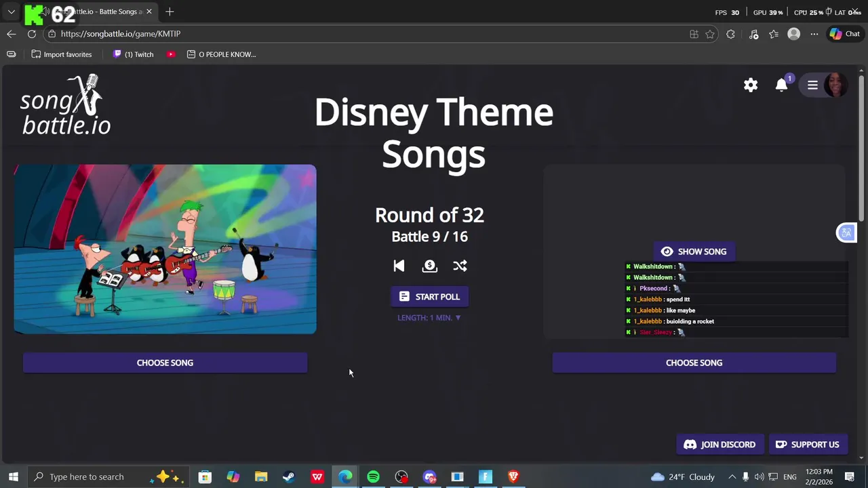Open Brave browser from taskbar
The width and height of the screenshot is (868, 488).
pos(513,476)
